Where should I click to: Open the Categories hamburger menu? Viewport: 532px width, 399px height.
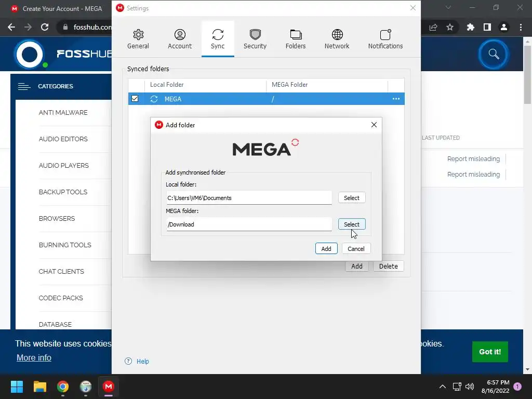click(24, 87)
